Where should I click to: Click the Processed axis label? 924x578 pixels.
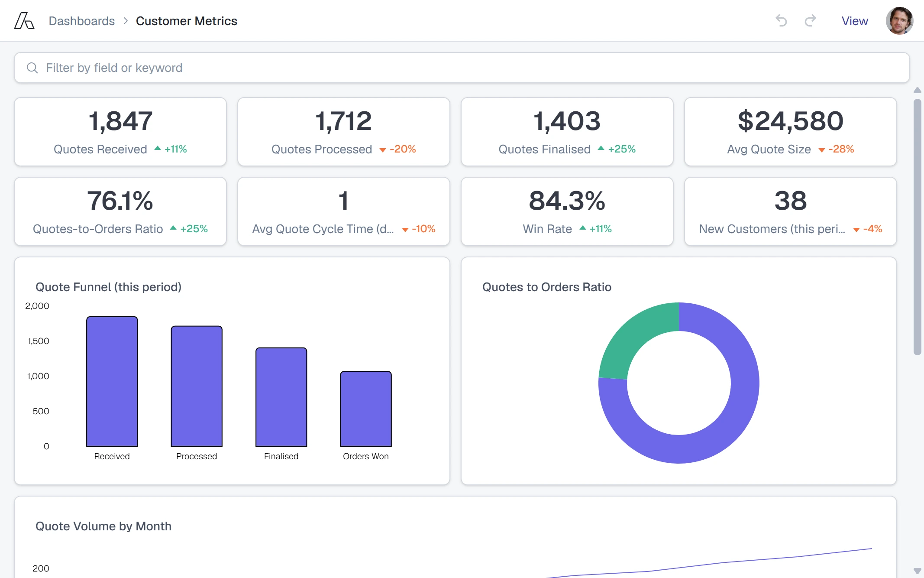197,456
